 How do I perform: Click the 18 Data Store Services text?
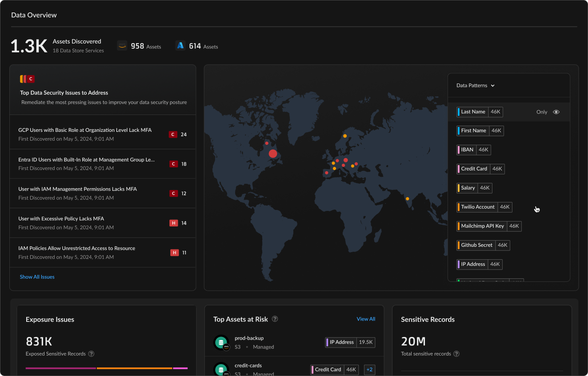[78, 51]
